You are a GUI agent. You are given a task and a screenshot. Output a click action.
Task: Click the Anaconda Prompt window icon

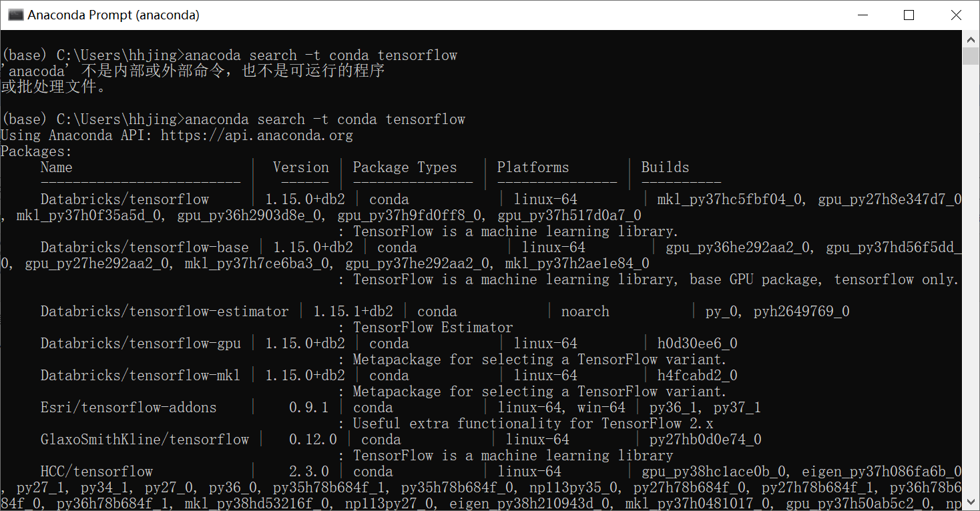pyautogui.click(x=15, y=15)
